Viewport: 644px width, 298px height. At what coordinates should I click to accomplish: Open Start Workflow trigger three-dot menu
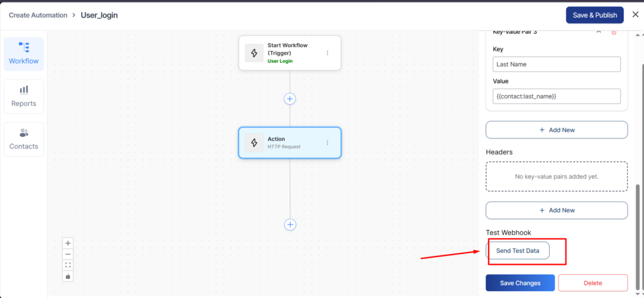(x=327, y=53)
